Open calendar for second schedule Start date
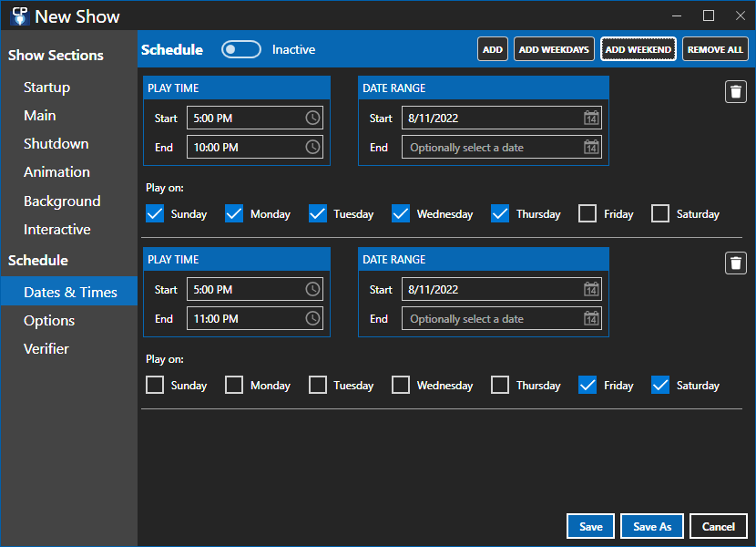Image resolution: width=756 pixels, height=547 pixels. (x=591, y=289)
